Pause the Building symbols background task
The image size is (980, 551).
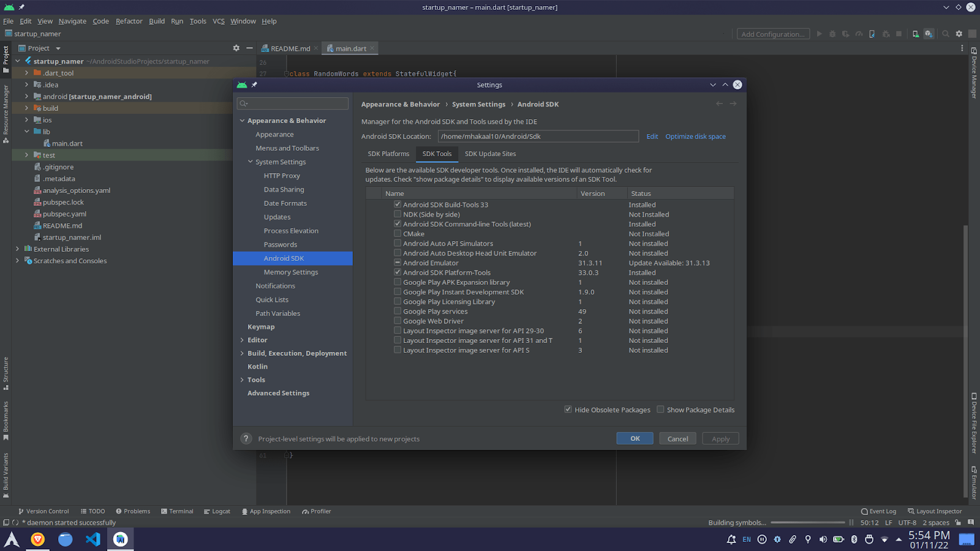click(851, 523)
